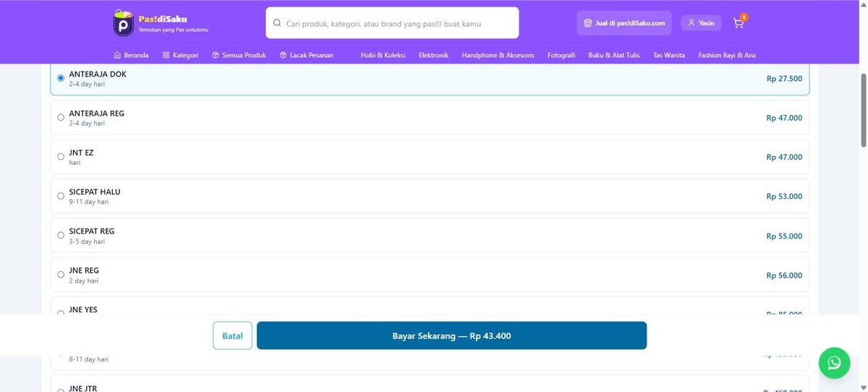868x392 pixels.
Task: Click Bayar Sekarang — Rp 43.400 button
Action: pyautogui.click(x=451, y=336)
